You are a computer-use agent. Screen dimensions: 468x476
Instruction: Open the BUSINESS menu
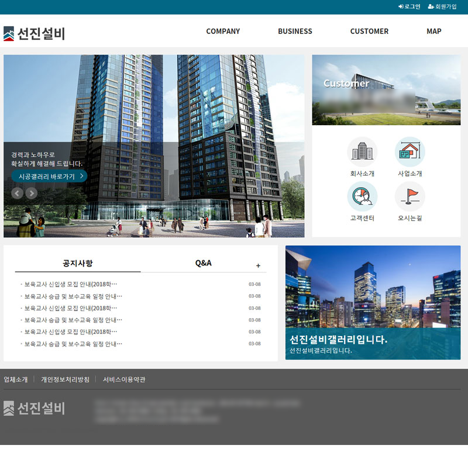(295, 32)
